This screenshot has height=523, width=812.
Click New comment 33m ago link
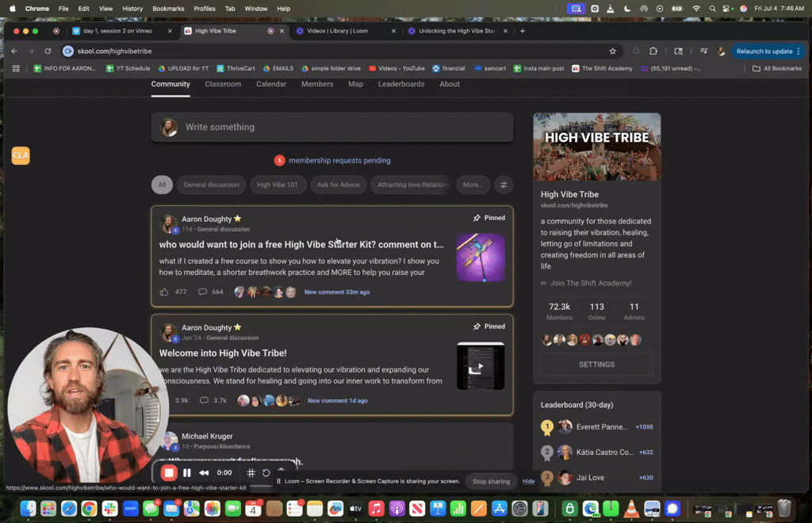[x=337, y=292]
